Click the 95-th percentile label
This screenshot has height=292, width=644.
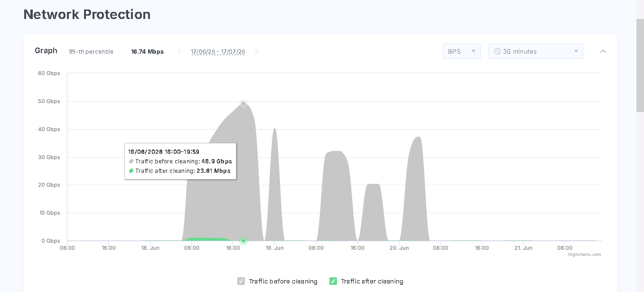tap(91, 52)
